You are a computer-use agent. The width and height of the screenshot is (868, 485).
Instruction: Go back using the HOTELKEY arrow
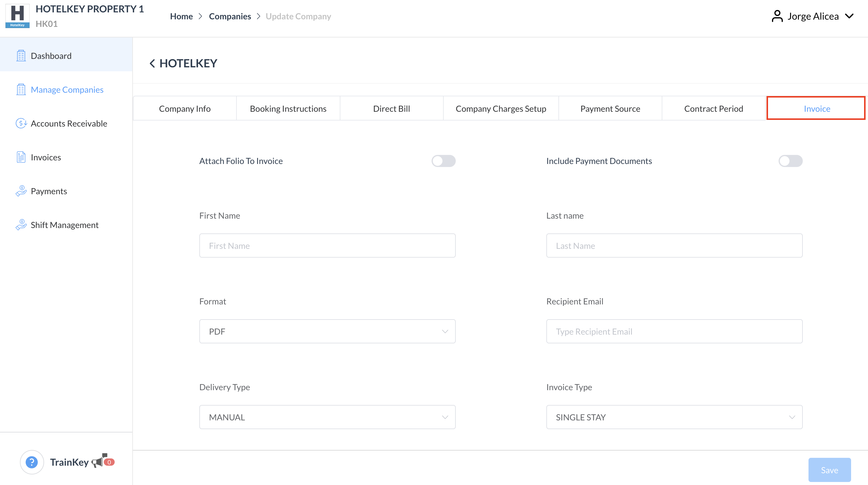(152, 63)
